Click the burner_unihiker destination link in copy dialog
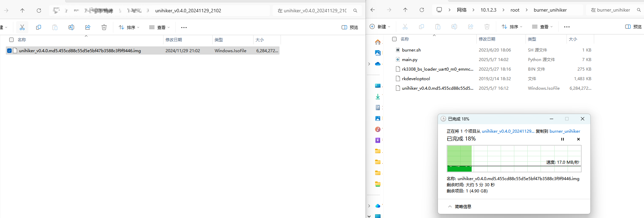This screenshot has width=644, height=218. pyautogui.click(x=565, y=131)
